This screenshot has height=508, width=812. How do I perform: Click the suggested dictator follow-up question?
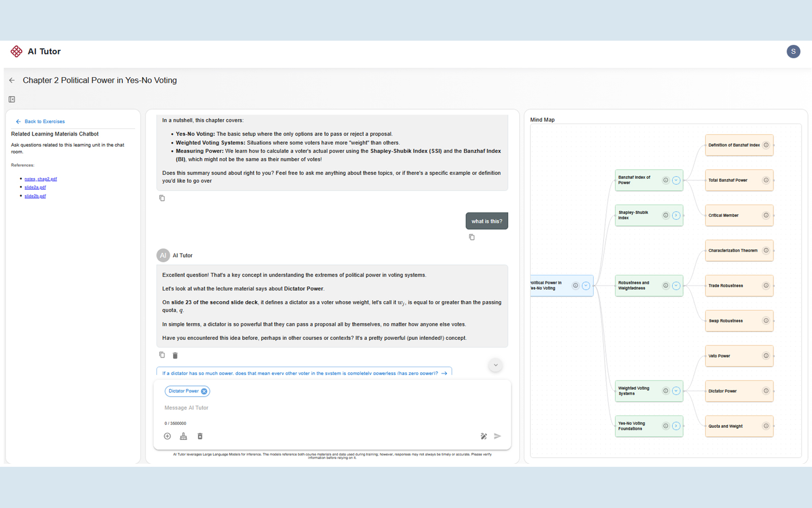click(x=304, y=372)
